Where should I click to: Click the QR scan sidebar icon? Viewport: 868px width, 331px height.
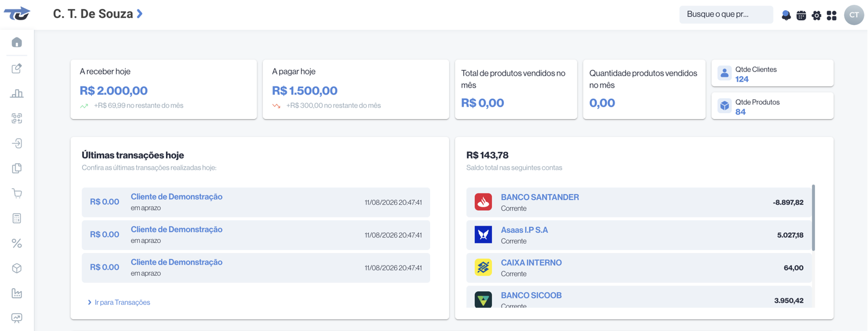[17, 118]
